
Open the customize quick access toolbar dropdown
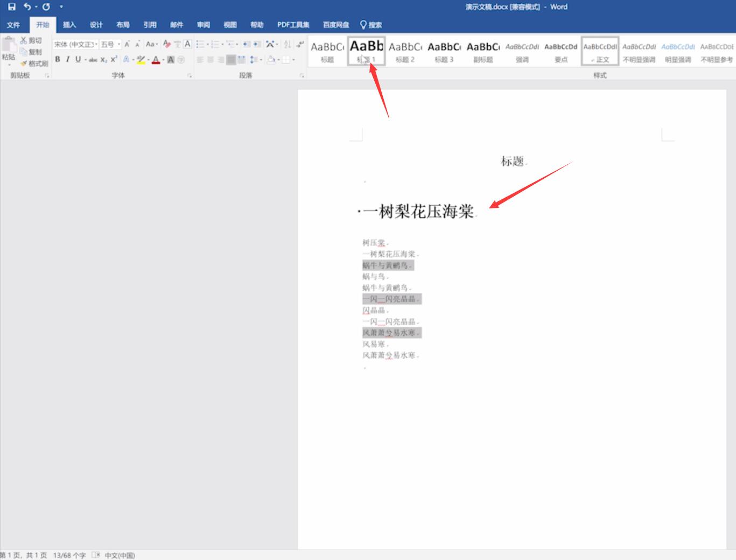pos(61,7)
